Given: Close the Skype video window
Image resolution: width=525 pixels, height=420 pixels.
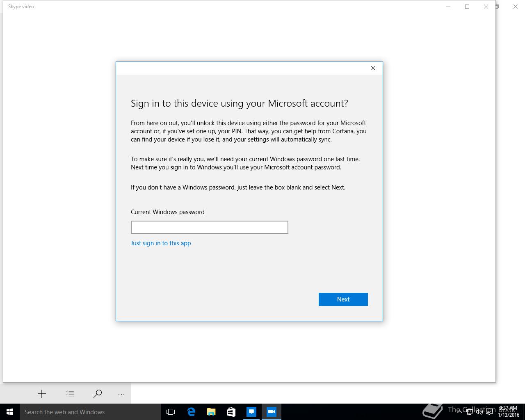Looking at the screenshot, I should (486, 7).
